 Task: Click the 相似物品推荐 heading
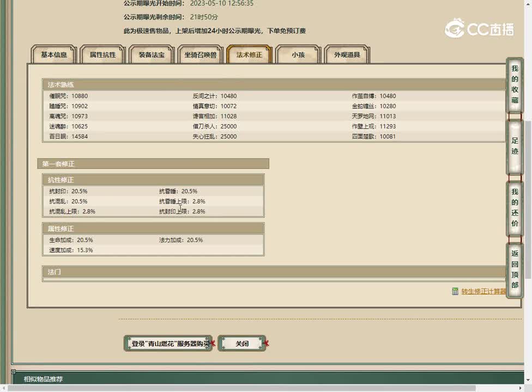click(43, 379)
